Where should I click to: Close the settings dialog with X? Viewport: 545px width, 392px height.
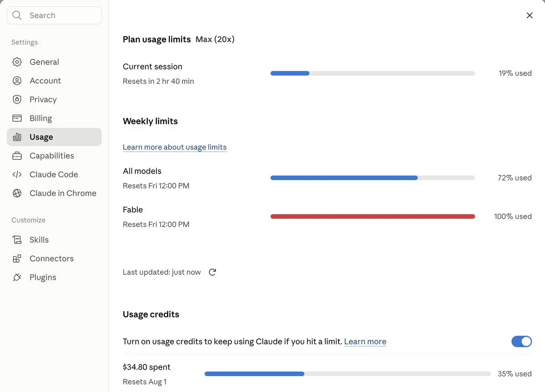click(530, 15)
